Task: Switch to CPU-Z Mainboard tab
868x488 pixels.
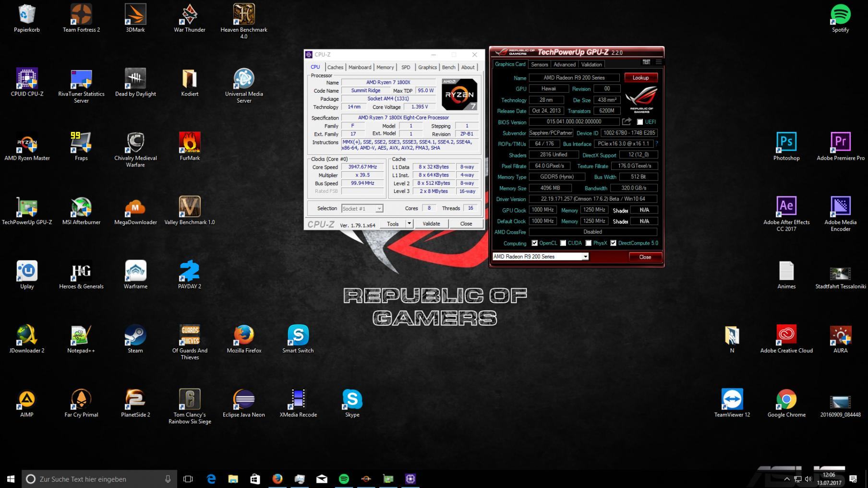Action: tap(360, 67)
